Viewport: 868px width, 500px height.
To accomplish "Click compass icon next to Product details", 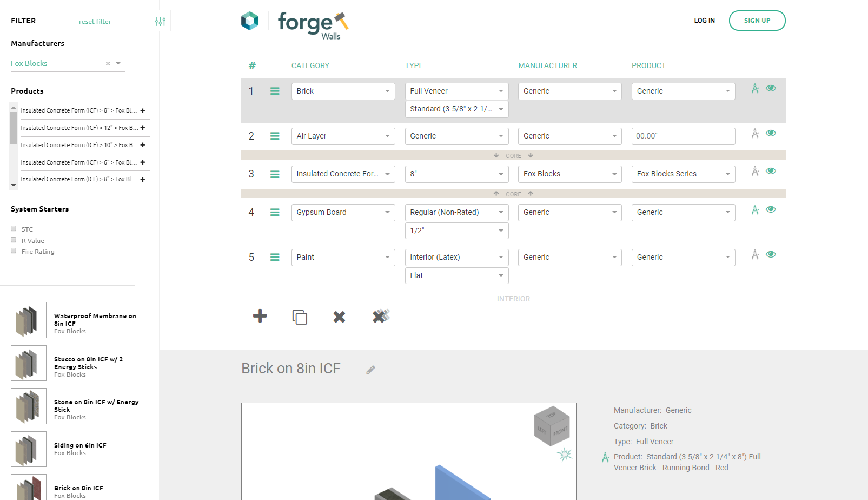I will coord(606,458).
